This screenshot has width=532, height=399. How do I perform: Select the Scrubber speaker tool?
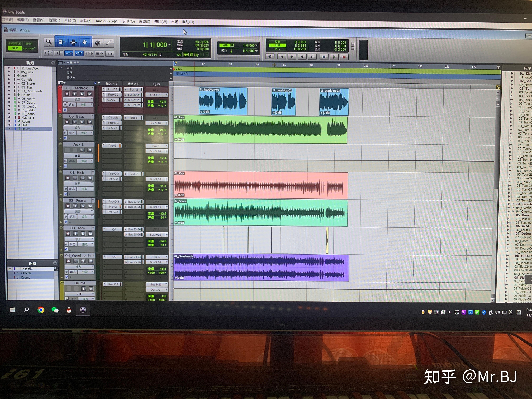(x=97, y=43)
